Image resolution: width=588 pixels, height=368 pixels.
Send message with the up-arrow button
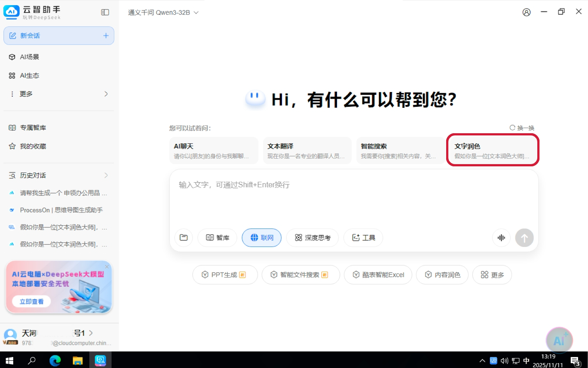click(524, 238)
